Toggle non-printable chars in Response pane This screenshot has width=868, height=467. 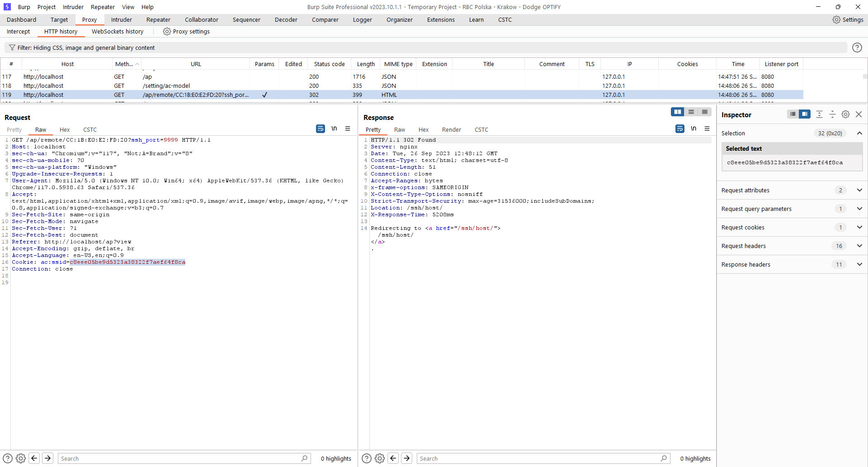point(693,129)
